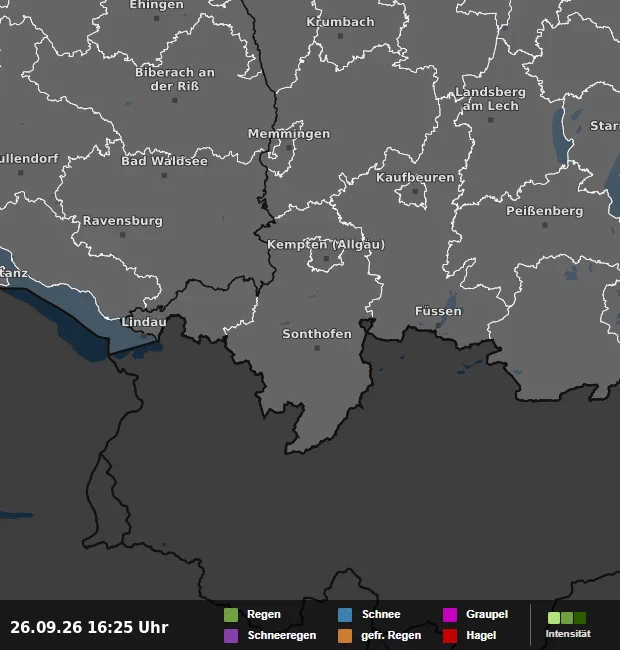
Task: Select the Memmingen city marker
Action: (x=289, y=148)
